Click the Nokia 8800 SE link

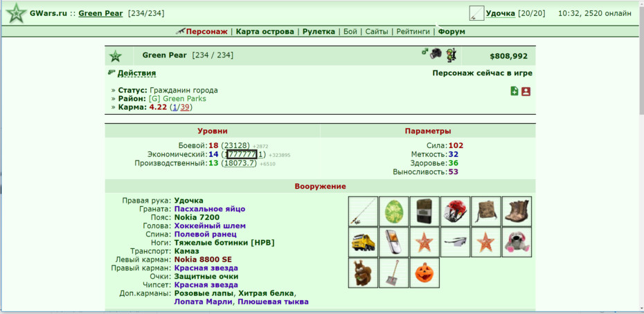pos(203,259)
